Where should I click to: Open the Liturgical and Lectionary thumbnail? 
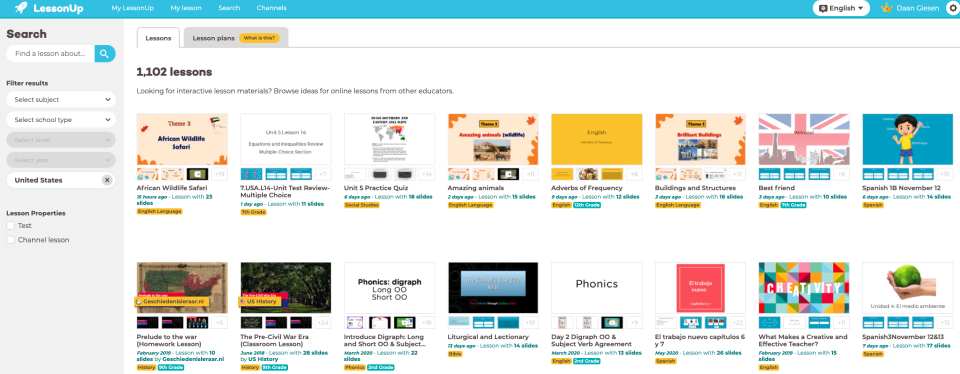pos(493,288)
